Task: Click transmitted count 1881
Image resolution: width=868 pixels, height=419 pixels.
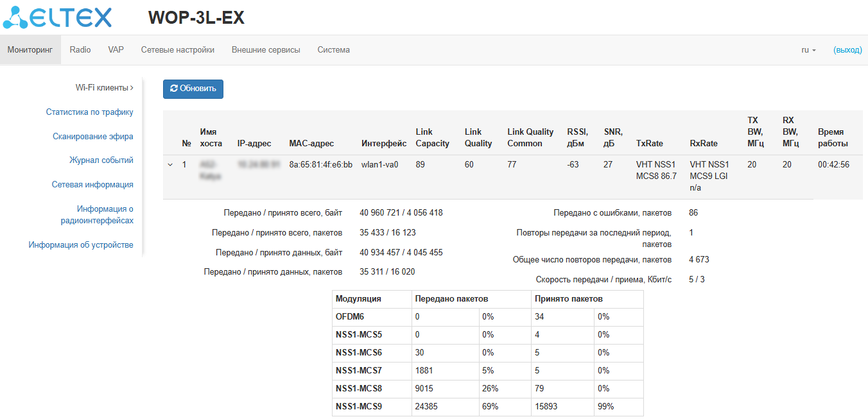Action: (424, 371)
